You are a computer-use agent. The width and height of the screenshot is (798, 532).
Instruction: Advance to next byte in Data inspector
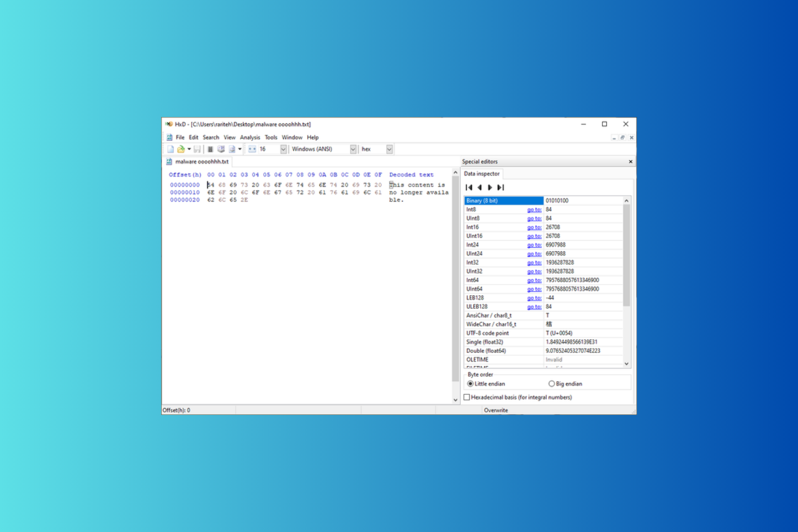pos(491,188)
